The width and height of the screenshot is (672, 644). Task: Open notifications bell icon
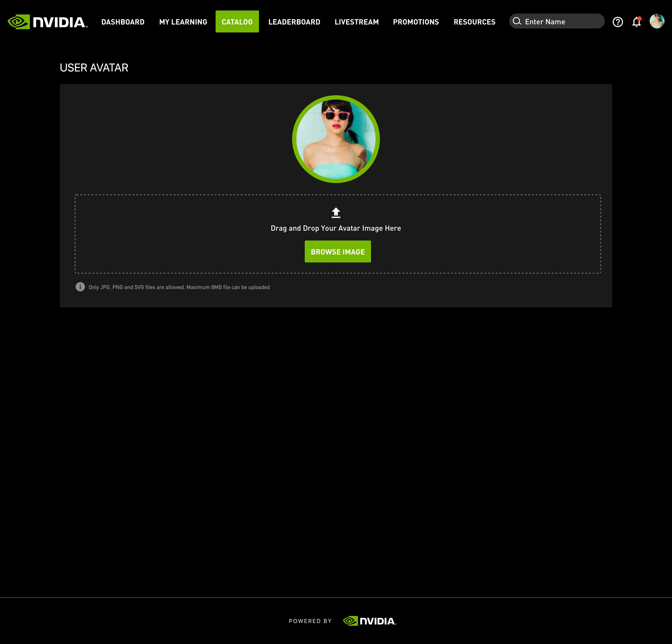pos(636,22)
